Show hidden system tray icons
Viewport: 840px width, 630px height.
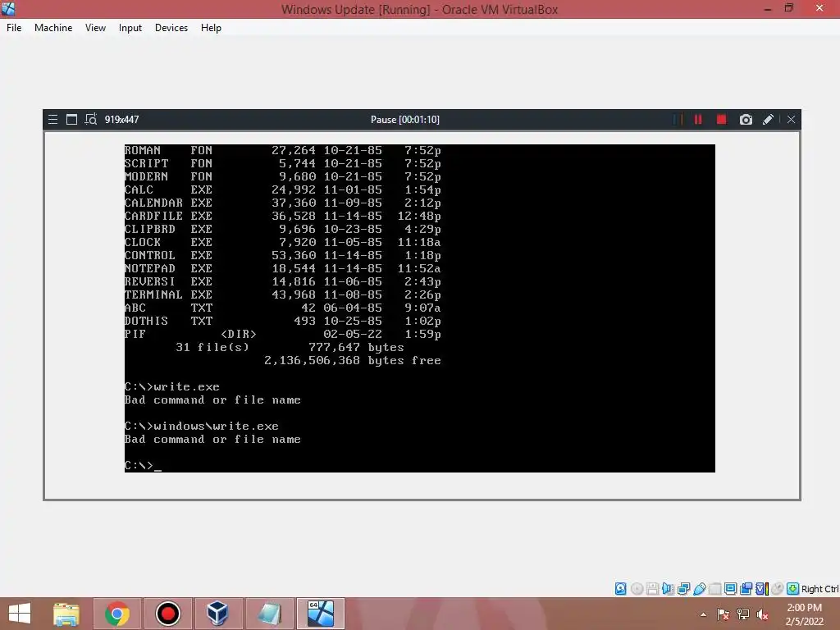(703, 614)
